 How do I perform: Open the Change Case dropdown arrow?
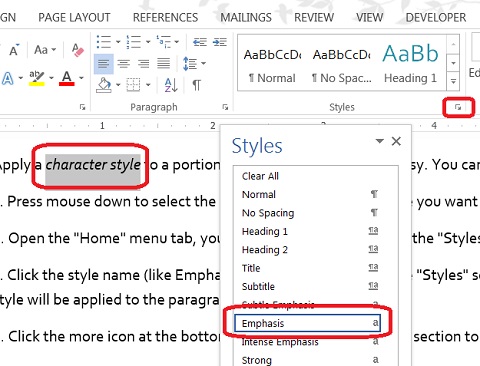(53, 50)
